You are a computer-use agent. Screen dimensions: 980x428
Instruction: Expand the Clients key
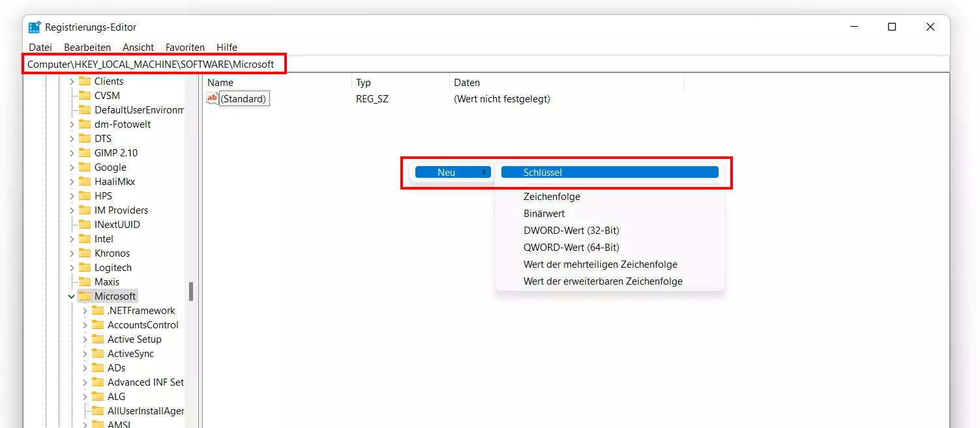(x=72, y=81)
